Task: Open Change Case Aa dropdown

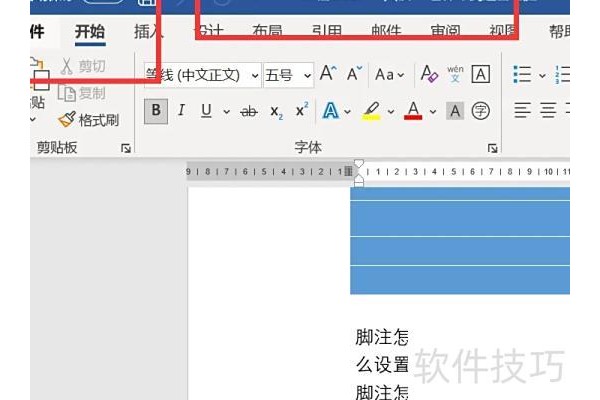Action: pyautogui.click(x=389, y=74)
